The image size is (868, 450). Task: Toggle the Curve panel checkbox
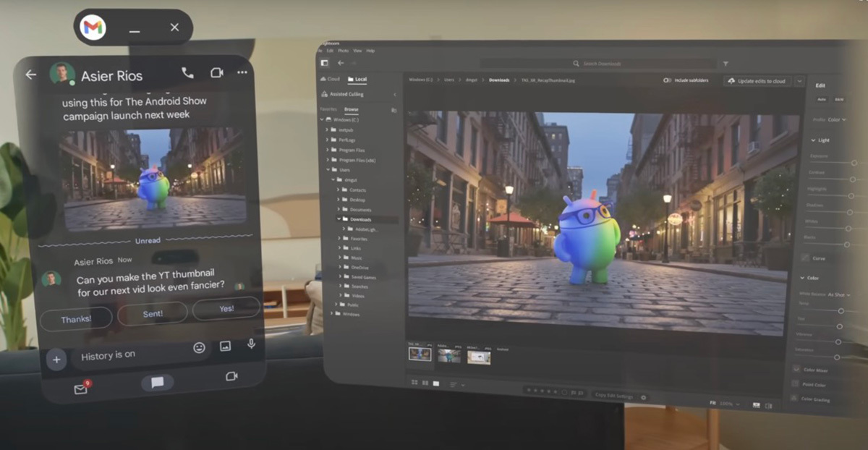[x=805, y=258]
